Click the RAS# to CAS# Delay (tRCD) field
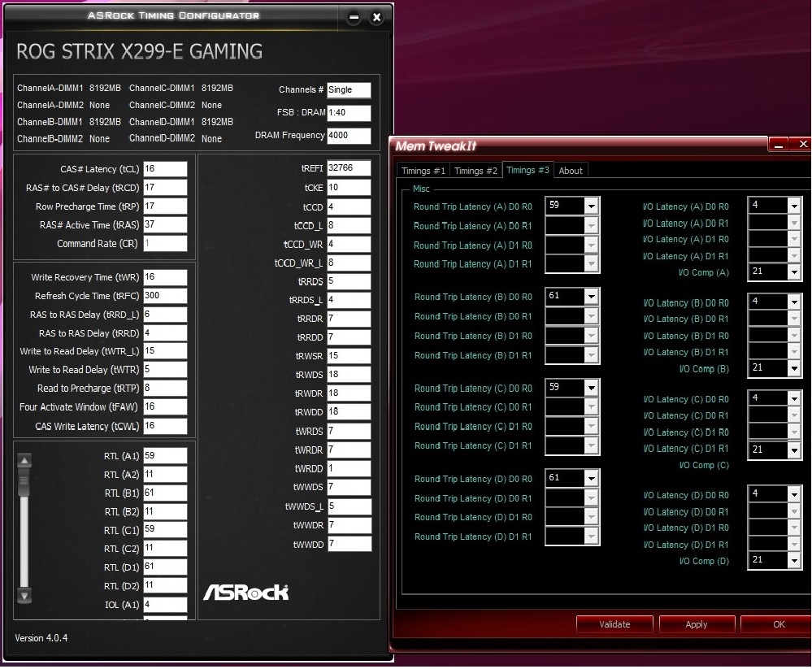Image resolution: width=812 pixels, height=669 pixels. pyautogui.click(x=165, y=188)
